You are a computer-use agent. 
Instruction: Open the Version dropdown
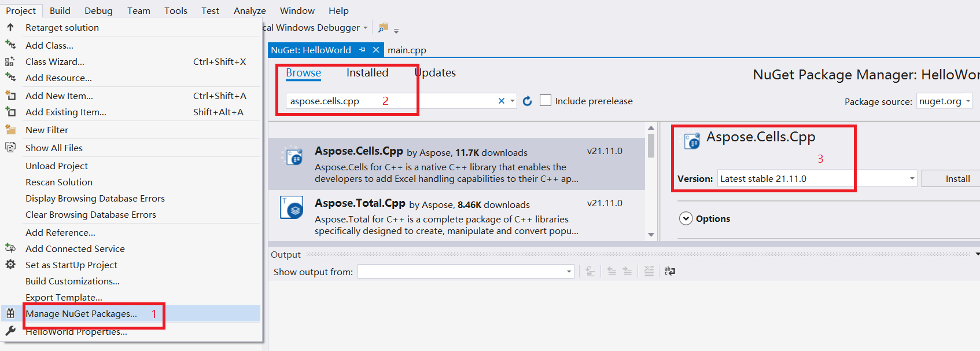click(x=817, y=178)
